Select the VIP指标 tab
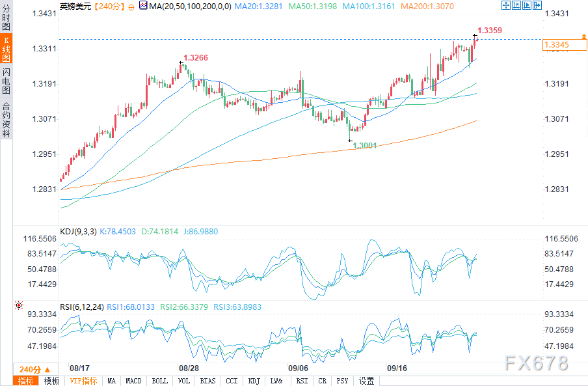The height and width of the screenshot is (386, 588). click(x=83, y=381)
